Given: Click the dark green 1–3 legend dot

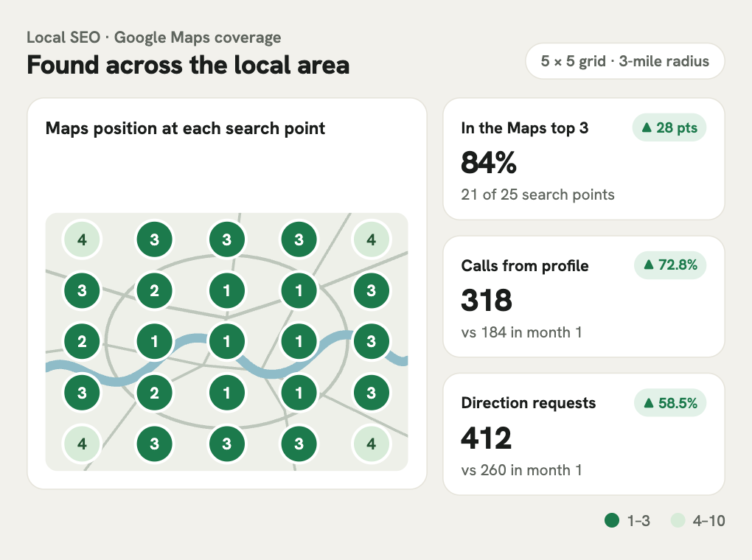Looking at the screenshot, I should pyautogui.click(x=612, y=520).
